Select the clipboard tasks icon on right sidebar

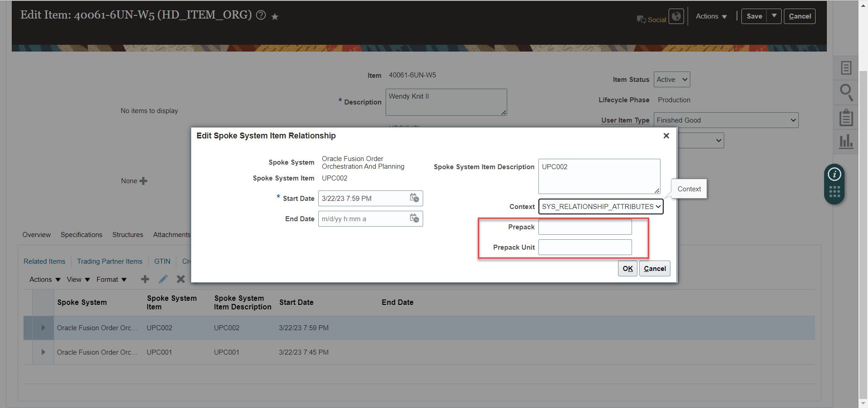[846, 117]
